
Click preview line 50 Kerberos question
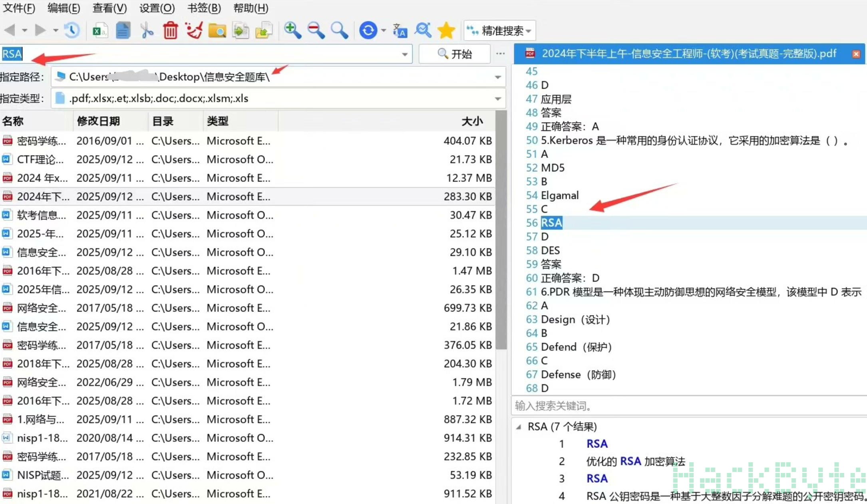click(694, 140)
